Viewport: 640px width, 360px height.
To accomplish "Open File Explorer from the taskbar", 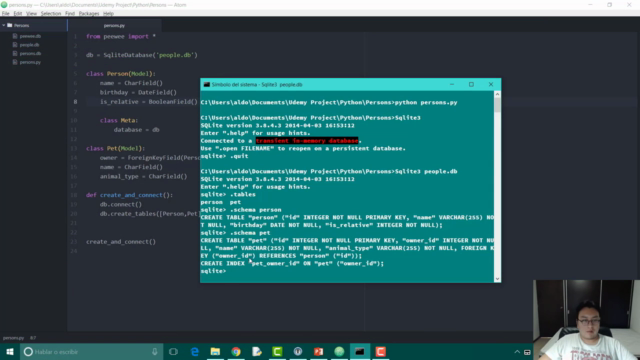I will pos(215,352).
